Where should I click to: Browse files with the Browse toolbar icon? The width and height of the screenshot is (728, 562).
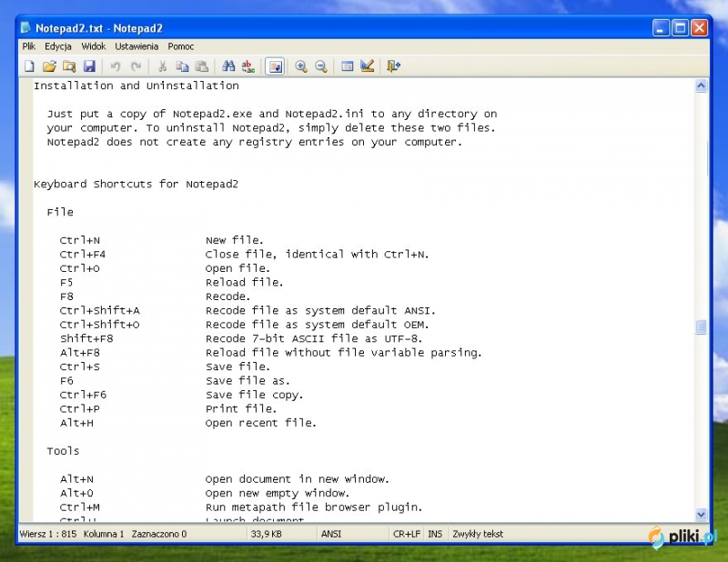click(x=69, y=66)
